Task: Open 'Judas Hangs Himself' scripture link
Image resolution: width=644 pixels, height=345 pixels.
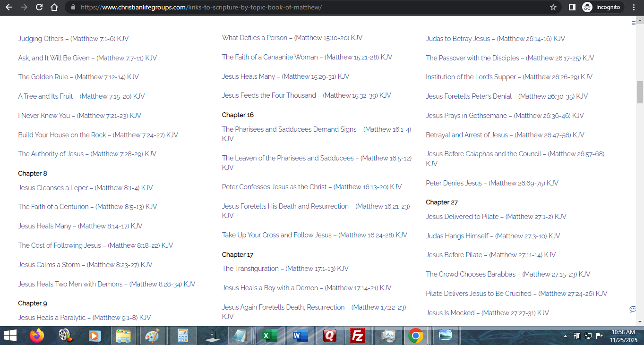Action: [x=492, y=236]
